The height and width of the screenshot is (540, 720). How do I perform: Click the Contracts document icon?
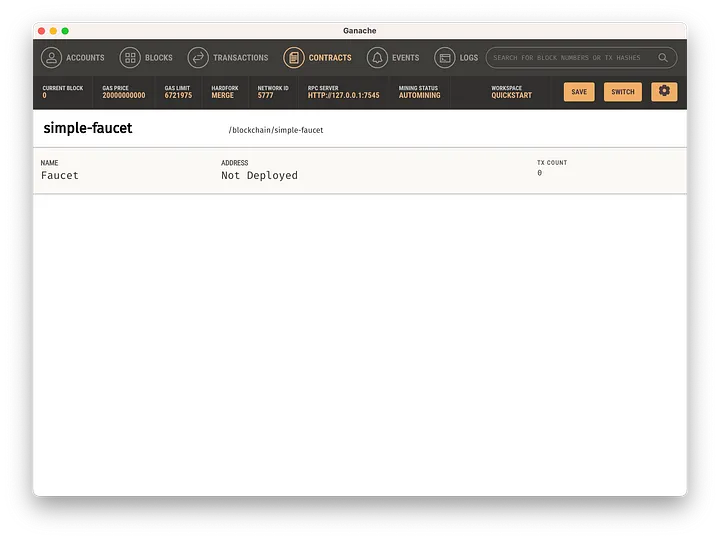tap(293, 58)
